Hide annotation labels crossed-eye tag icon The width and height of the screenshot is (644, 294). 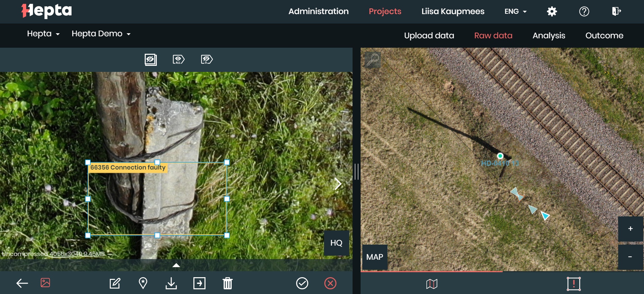207,59
